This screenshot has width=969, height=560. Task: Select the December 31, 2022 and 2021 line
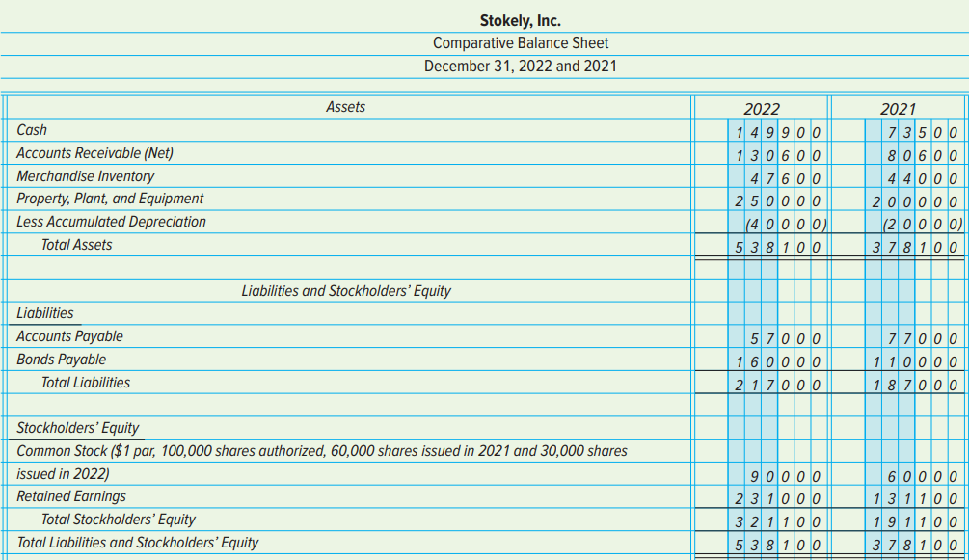521,67
